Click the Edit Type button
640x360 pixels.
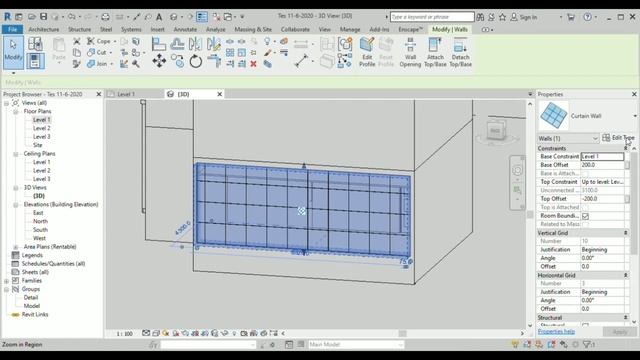tap(618, 138)
